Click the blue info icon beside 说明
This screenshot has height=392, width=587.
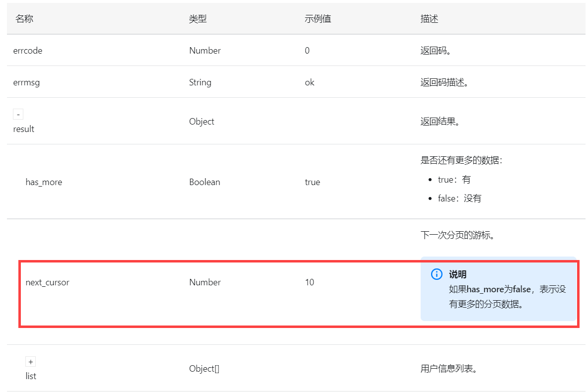pyautogui.click(x=437, y=274)
